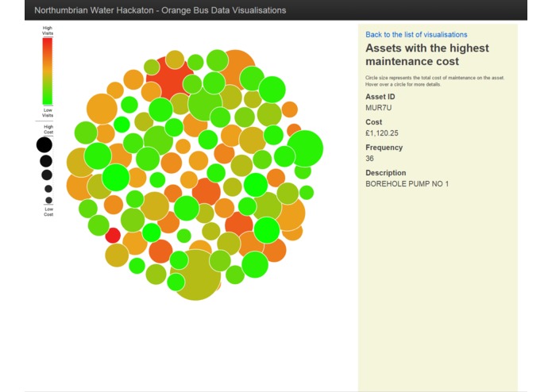Click the 'Low Cost' legend label
Viewport: 552px width, 392px height.
pos(48,212)
